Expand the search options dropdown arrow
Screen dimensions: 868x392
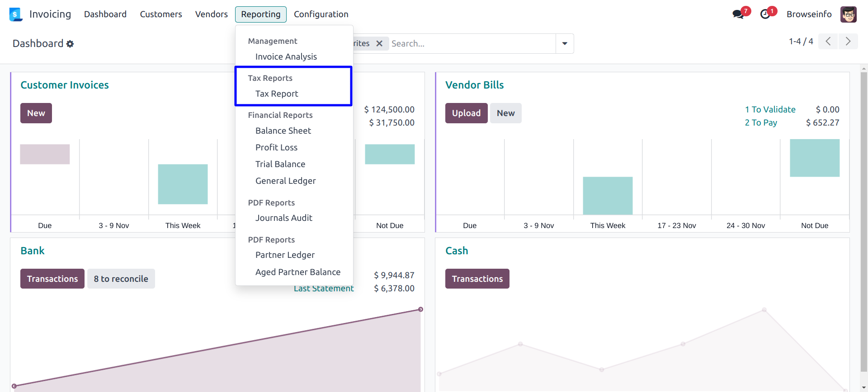click(x=565, y=44)
